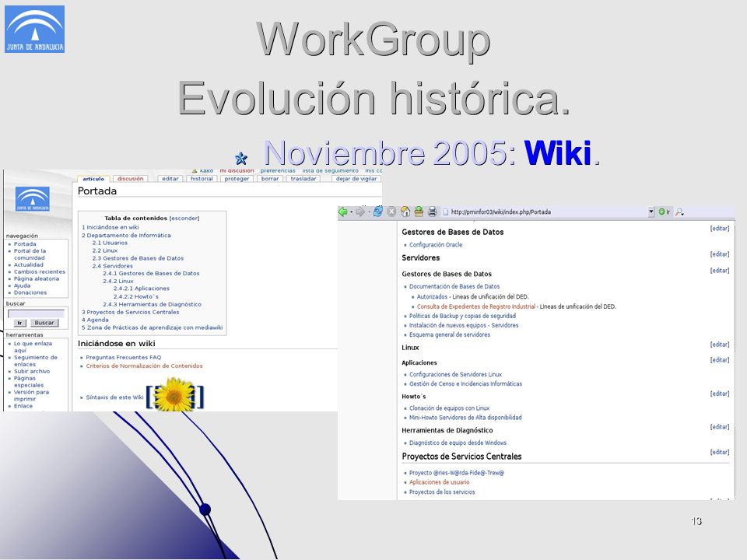The image size is (747, 560).
Task: Print the page with the printer icon
Action: 432,212
